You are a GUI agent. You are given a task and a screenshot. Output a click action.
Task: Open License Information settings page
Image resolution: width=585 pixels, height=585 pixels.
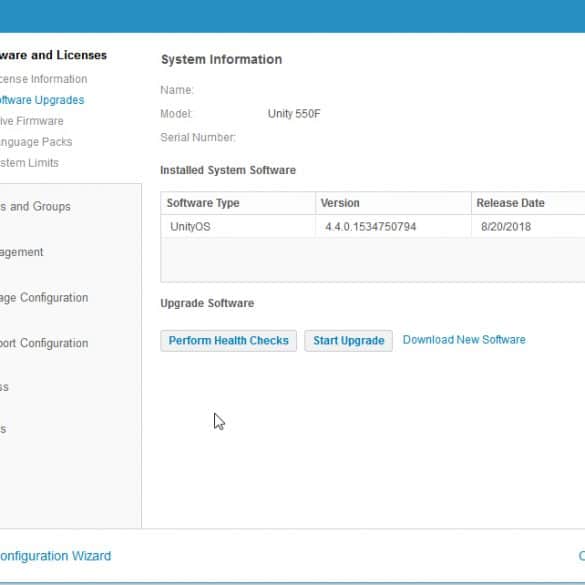[43, 79]
